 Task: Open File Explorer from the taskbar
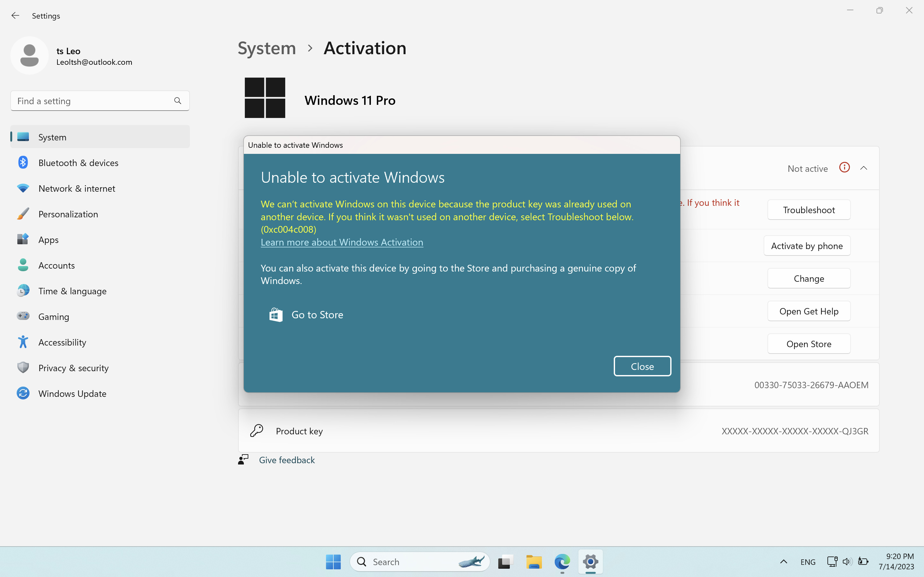(534, 562)
